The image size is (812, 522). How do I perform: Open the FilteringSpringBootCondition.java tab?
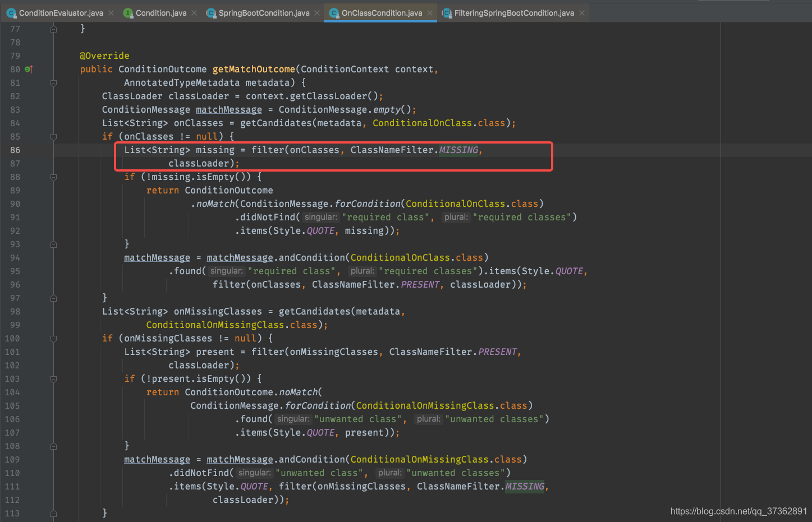(x=514, y=13)
